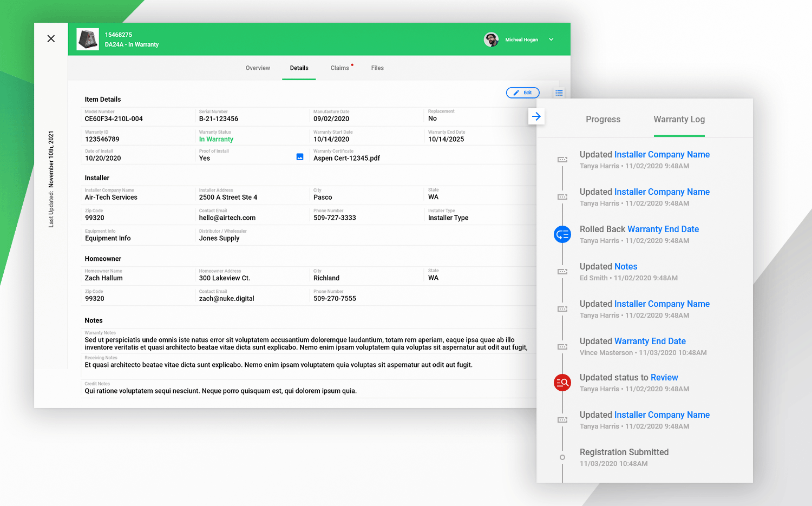Click the Edit button

523,93
